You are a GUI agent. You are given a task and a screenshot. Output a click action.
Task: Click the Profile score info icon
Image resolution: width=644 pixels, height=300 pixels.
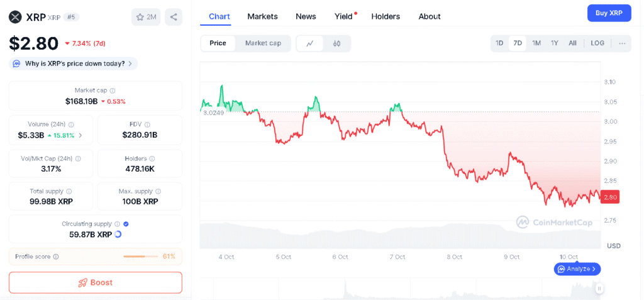point(56,257)
